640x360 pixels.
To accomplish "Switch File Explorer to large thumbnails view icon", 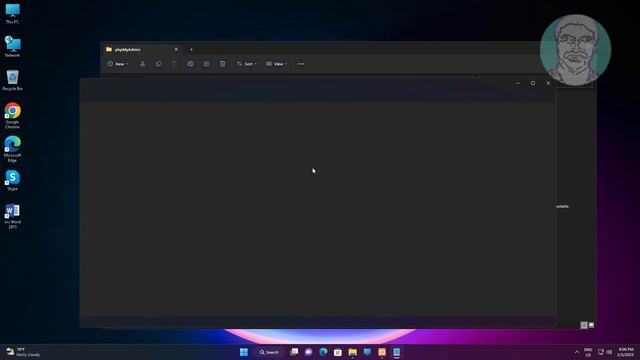I will [591, 325].
